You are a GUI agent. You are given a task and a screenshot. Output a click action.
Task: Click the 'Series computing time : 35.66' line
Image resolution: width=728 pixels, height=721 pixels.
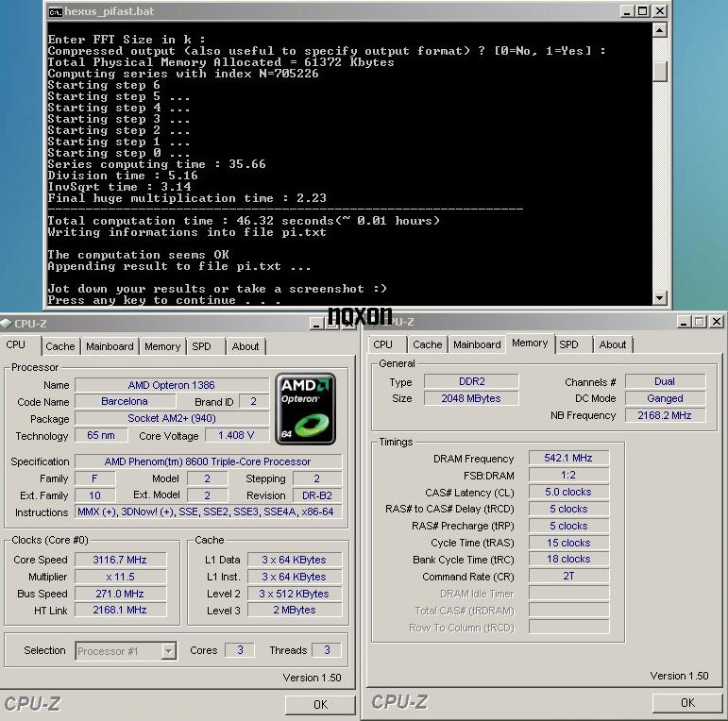pos(157,164)
